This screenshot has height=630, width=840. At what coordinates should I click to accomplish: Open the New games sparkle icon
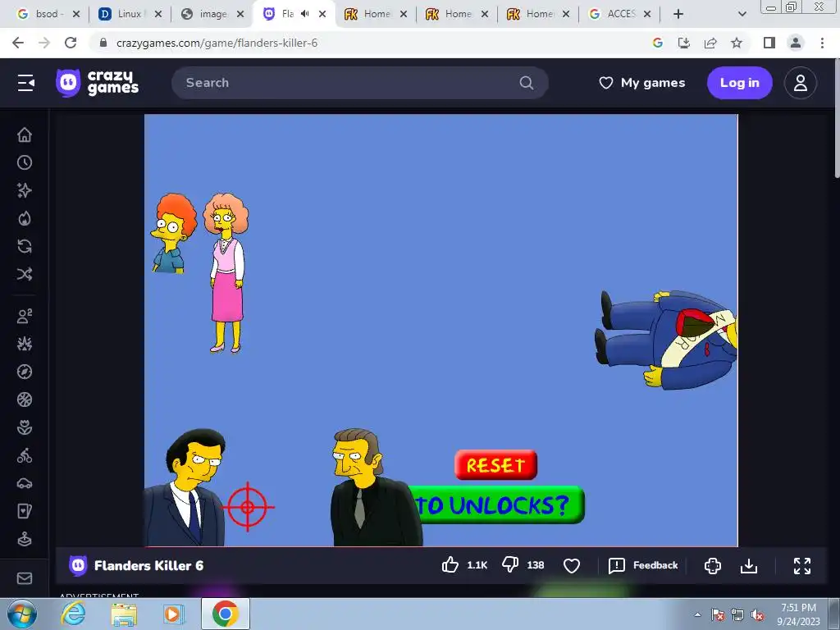[x=25, y=190]
